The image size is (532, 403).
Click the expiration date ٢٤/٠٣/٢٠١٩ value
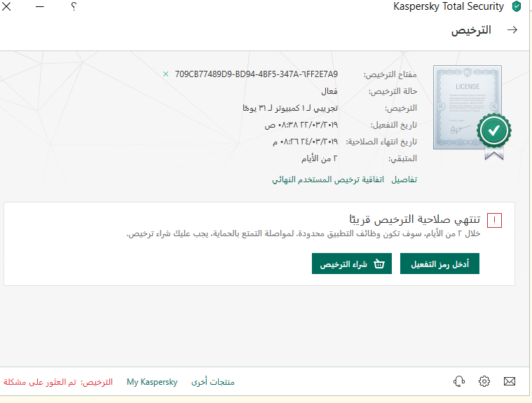[306, 142]
